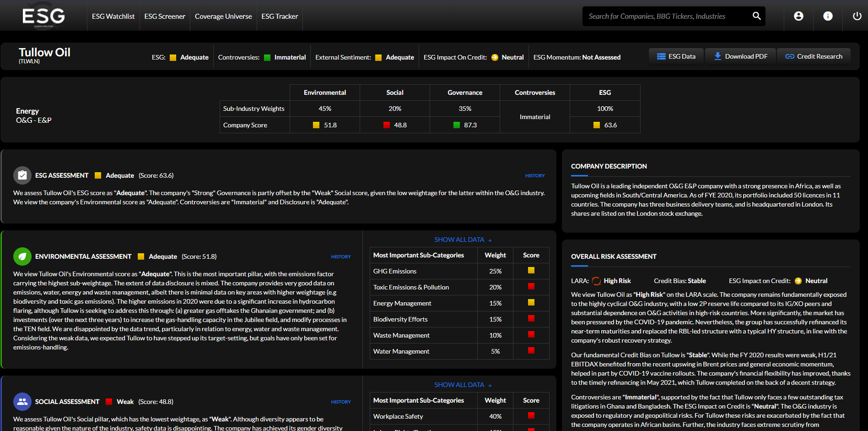Click the user account profile icon
The image size is (868, 431).
[x=798, y=16]
